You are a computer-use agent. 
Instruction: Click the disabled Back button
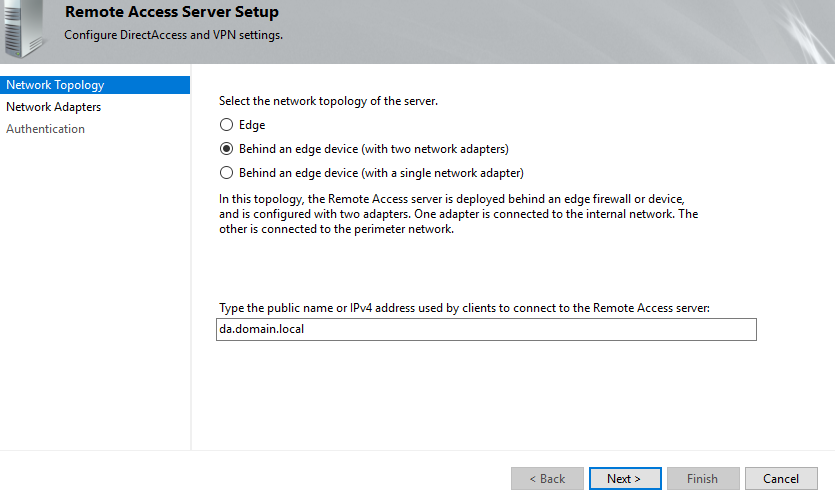[x=547, y=479]
